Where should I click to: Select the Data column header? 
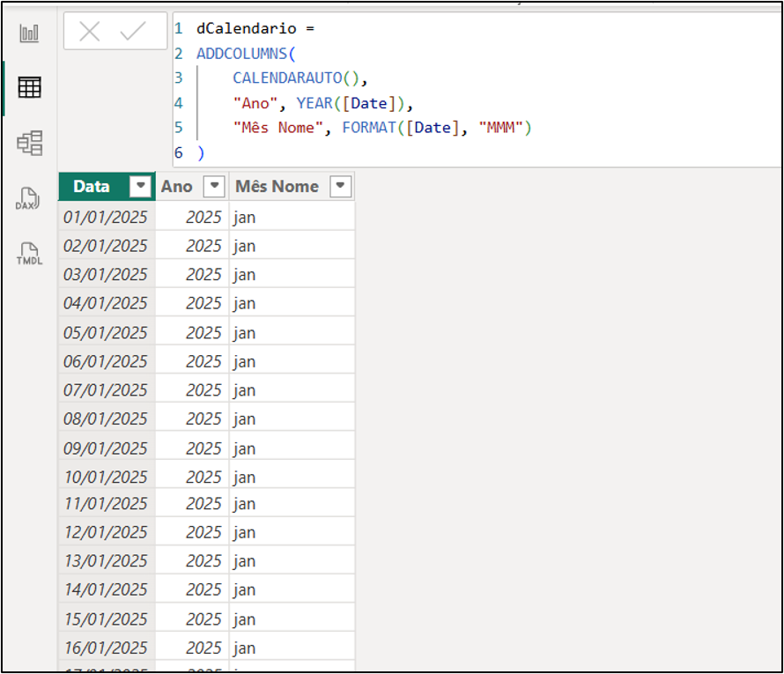[x=107, y=187]
